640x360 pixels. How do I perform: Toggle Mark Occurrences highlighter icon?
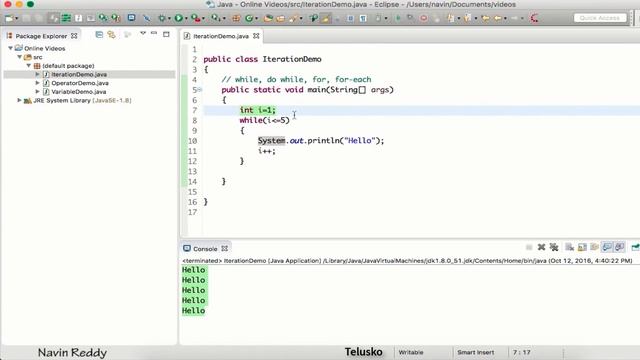pos(326,18)
